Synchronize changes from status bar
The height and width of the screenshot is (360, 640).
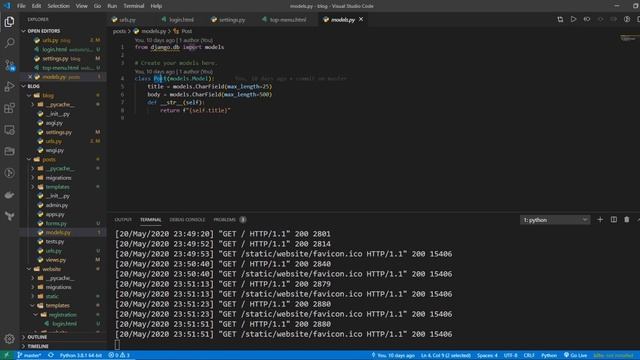[51, 355]
